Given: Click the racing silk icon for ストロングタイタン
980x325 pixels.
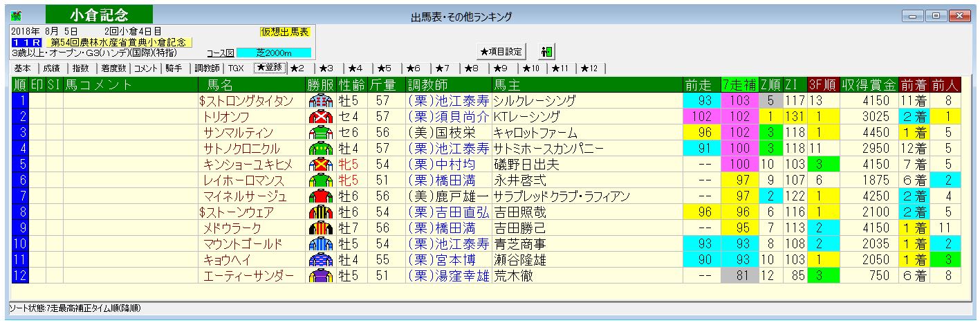Looking at the screenshot, I should [x=321, y=100].
